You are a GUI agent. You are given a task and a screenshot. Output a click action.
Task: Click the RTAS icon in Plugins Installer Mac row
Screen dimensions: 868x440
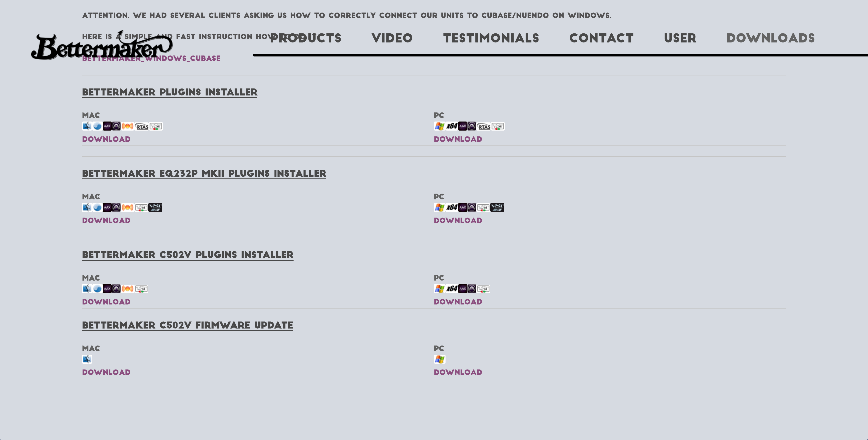click(142, 126)
